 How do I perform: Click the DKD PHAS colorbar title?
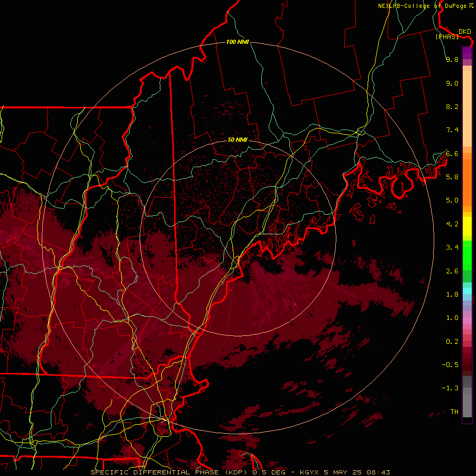pyautogui.click(x=453, y=34)
